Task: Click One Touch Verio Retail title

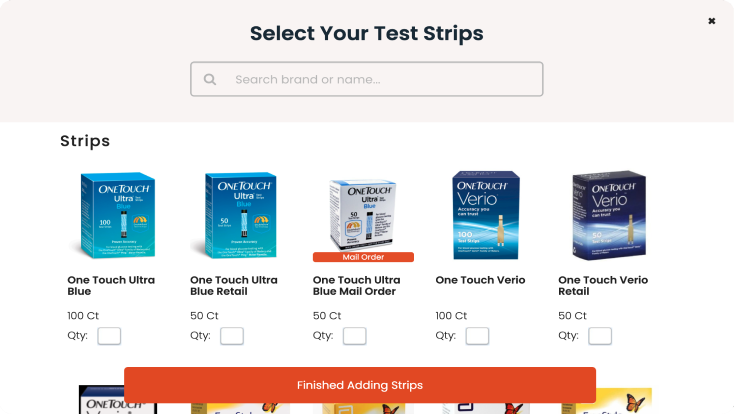Action: tap(603, 286)
